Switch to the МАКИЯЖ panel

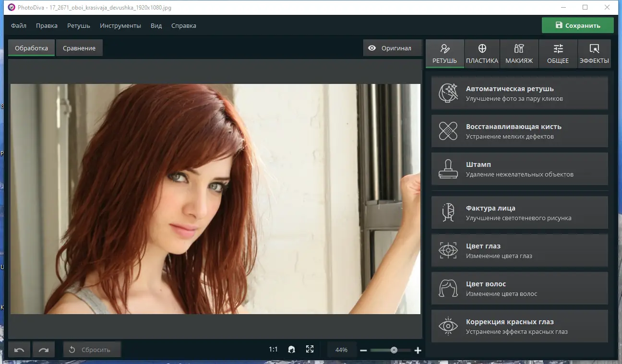[x=519, y=53]
